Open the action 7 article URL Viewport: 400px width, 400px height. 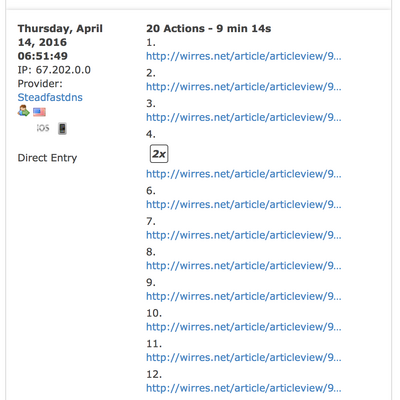244,235
